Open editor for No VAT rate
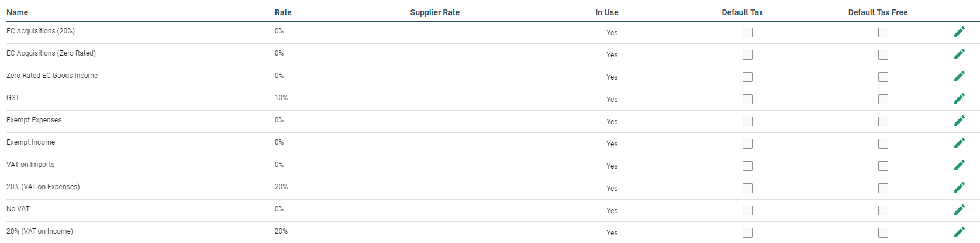Screen dimensions: 980x243 (x=959, y=210)
